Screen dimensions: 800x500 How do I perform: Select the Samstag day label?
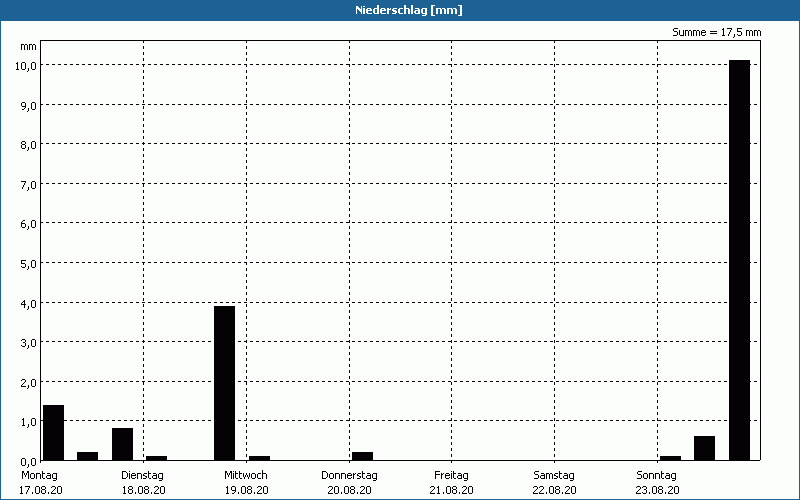554,476
